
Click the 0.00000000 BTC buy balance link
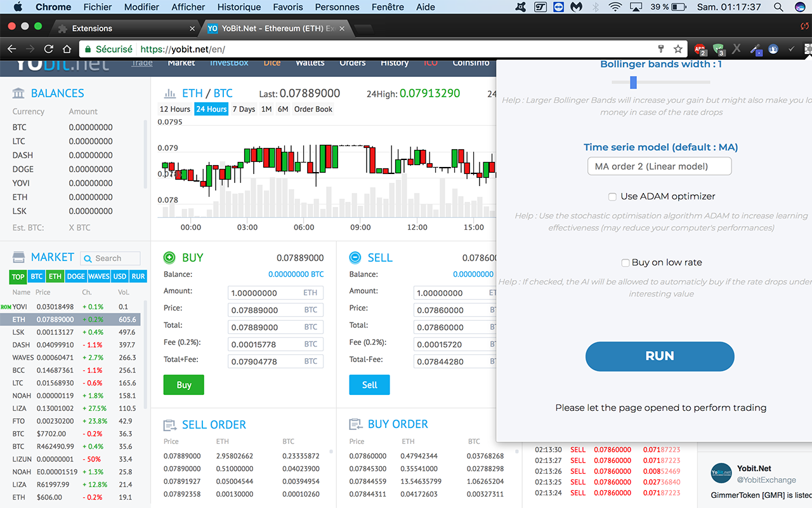click(296, 274)
